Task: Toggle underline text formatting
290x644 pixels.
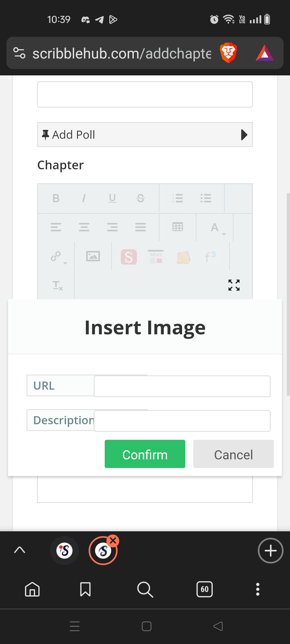Action: click(x=112, y=198)
